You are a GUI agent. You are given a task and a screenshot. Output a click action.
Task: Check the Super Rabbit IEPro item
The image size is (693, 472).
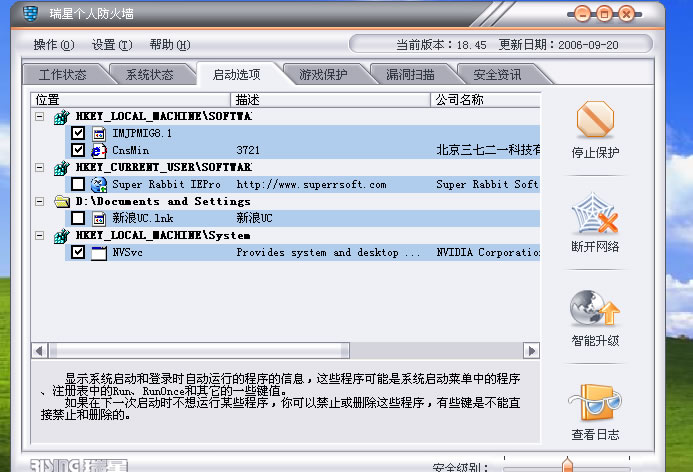coord(78,184)
